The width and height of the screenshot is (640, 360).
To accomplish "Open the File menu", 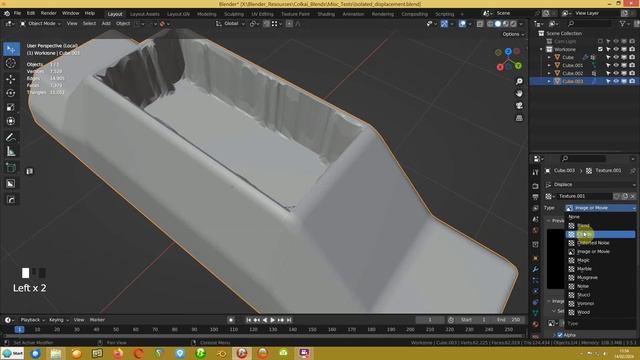I will (17, 13).
